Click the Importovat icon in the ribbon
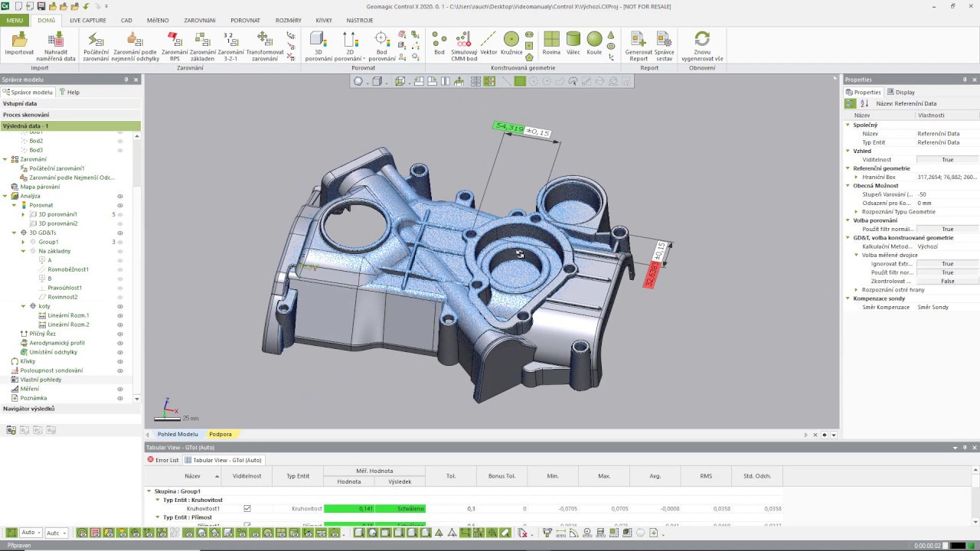 pos(19,40)
